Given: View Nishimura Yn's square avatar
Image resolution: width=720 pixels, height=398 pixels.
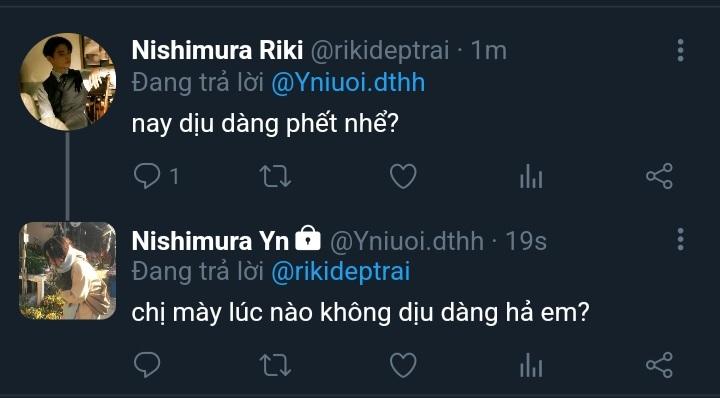Looking at the screenshot, I should [68, 271].
